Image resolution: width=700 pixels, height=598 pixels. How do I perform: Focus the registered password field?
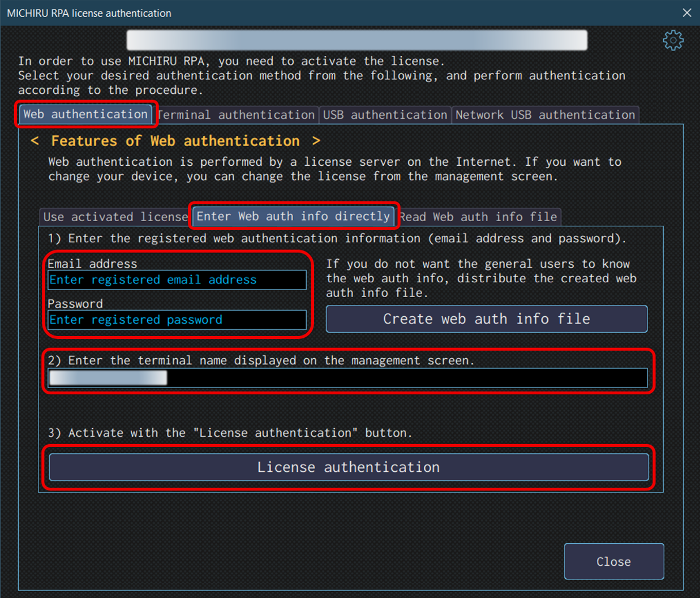(177, 320)
